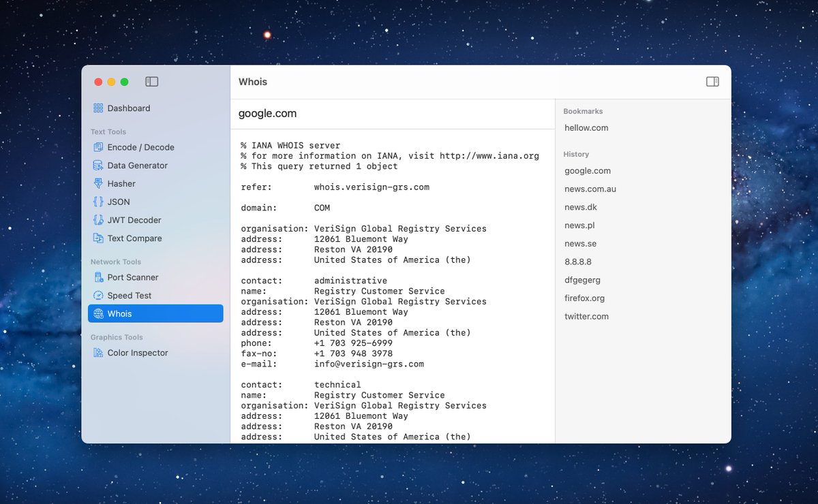The image size is (818, 504).
Task: Click the Network Tools section header
Action: pos(116,262)
